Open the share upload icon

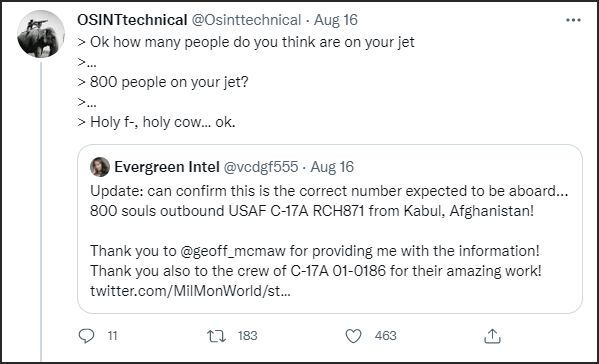pos(492,336)
